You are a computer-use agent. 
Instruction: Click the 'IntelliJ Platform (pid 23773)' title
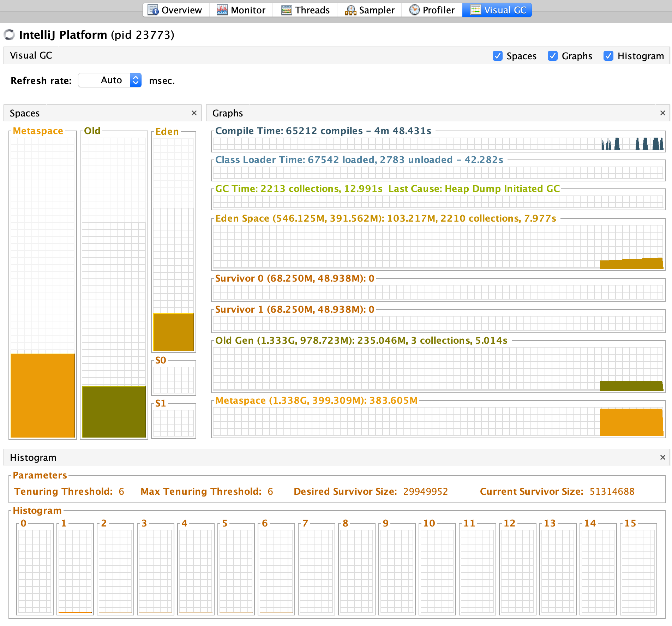pos(97,35)
